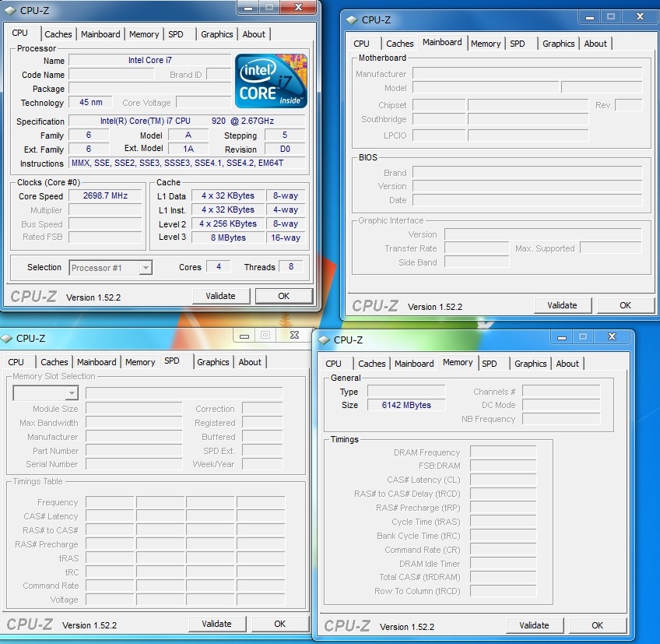Open SPD tab in the memory Timings window
This screenshot has width=660, height=644.
point(489,364)
